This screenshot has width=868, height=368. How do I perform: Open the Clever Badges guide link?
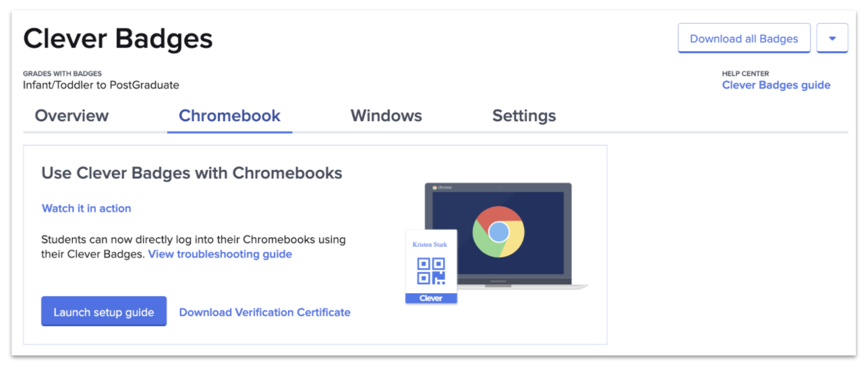coord(776,85)
